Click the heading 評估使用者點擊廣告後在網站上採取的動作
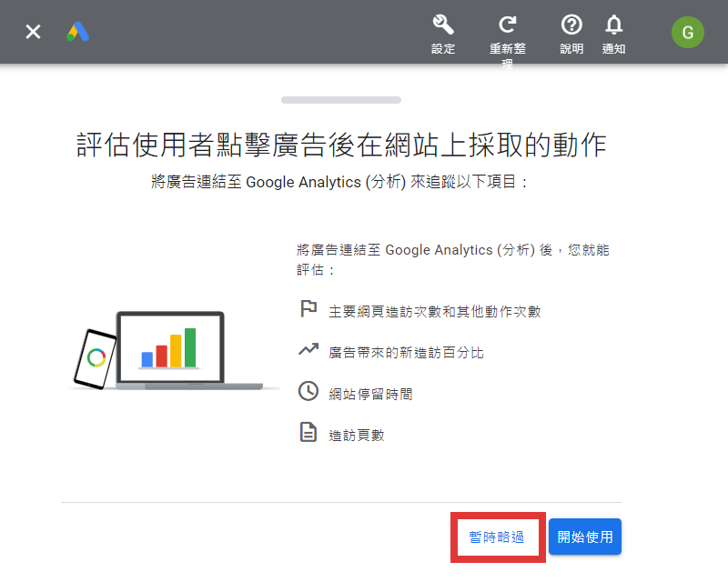 coord(341,145)
